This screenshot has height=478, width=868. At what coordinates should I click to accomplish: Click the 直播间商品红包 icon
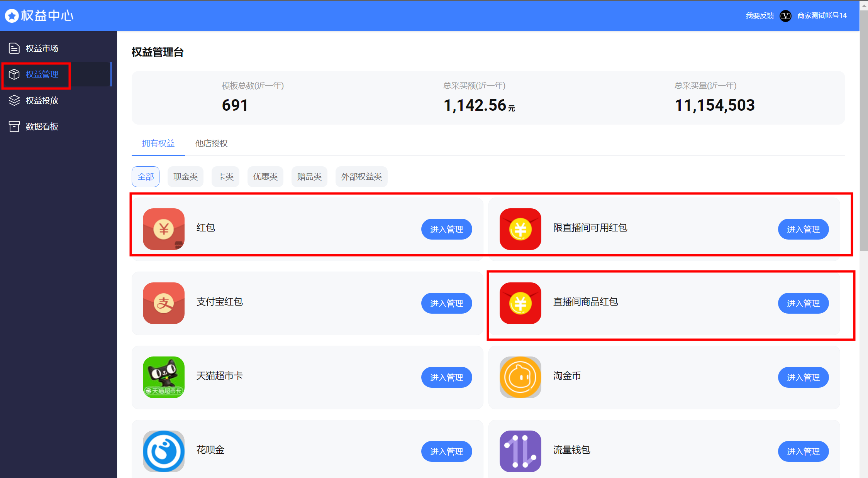coord(520,303)
